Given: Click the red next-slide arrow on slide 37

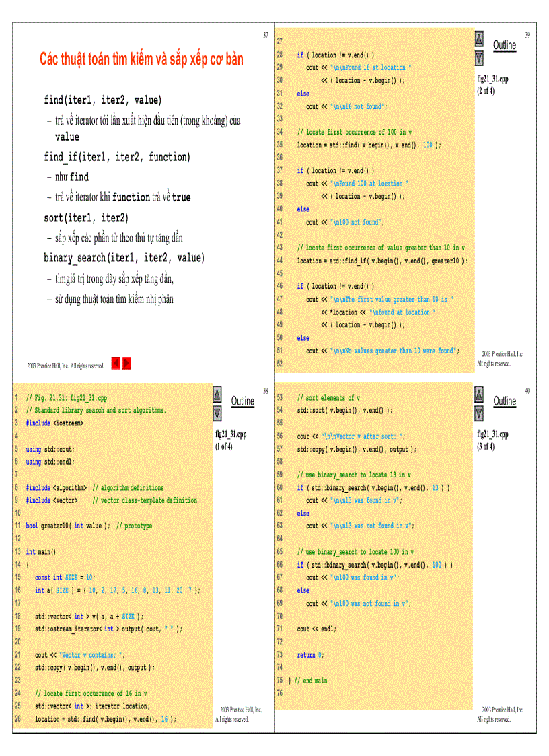Looking at the screenshot, I should 126,363.
